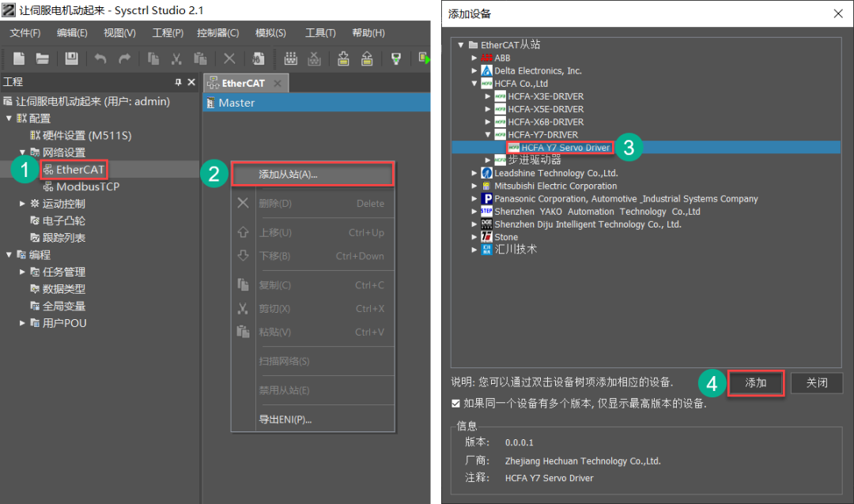This screenshot has width=854, height=504.
Task: Expand the HCFA-X3E-DRIVER node
Action: click(x=488, y=96)
